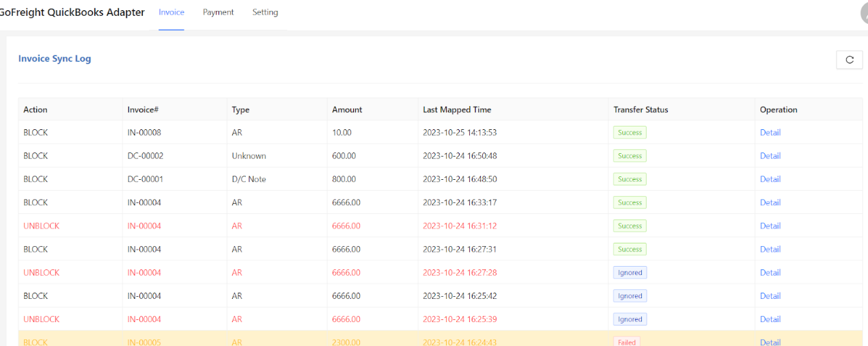Click Ignored badge on 16:27:28 row

(x=629, y=273)
